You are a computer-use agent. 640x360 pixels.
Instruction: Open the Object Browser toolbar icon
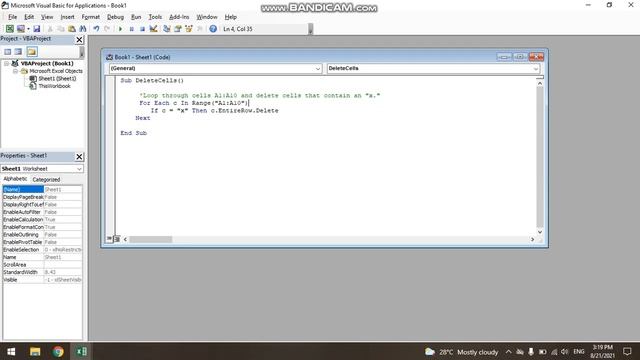click(189, 29)
